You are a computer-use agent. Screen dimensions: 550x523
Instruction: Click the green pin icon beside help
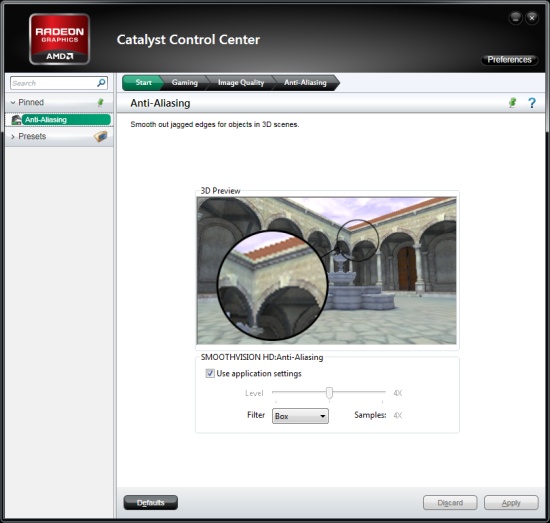pos(512,103)
